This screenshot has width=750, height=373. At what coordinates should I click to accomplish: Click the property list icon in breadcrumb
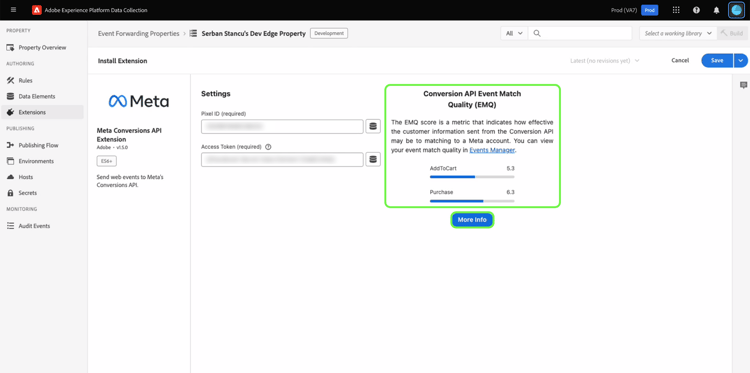(x=193, y=33)
